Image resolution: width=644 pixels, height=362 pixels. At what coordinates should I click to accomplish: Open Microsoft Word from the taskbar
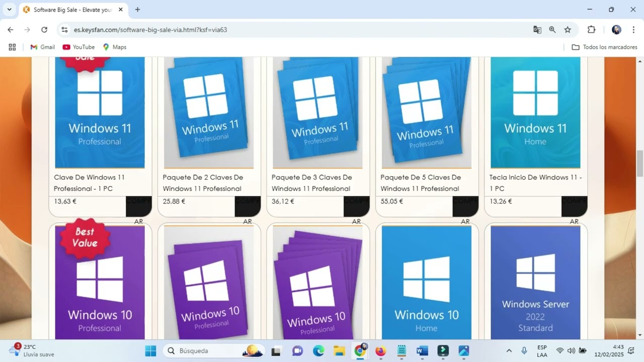pyautogui.click(x=422, y=350)
